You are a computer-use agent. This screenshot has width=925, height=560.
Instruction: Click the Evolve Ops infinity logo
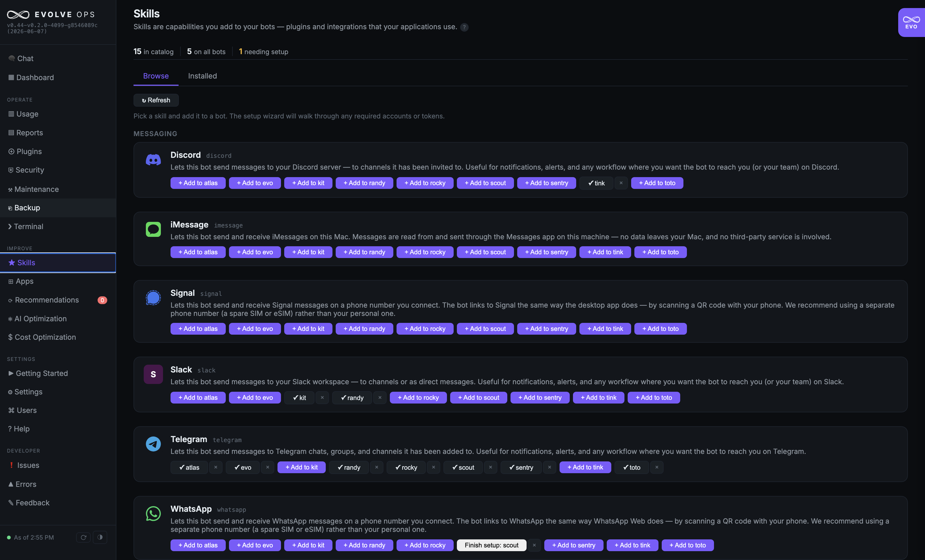coord(18,15)
